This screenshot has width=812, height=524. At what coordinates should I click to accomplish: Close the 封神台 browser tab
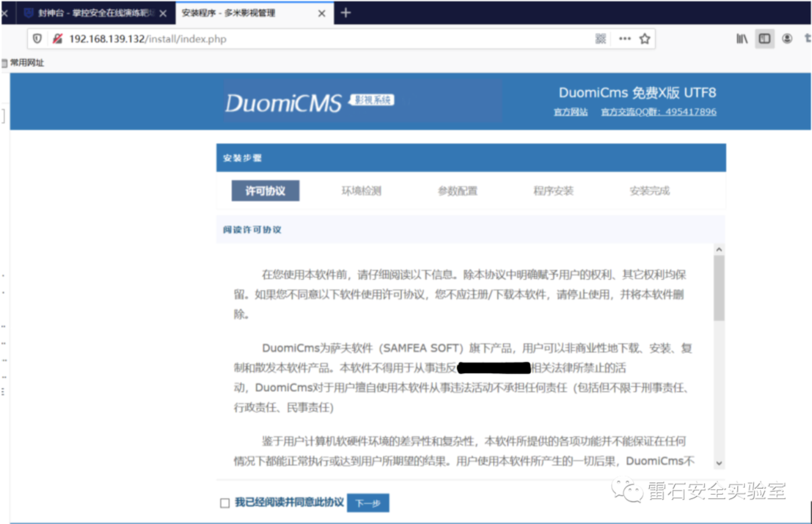click(164, 13)
